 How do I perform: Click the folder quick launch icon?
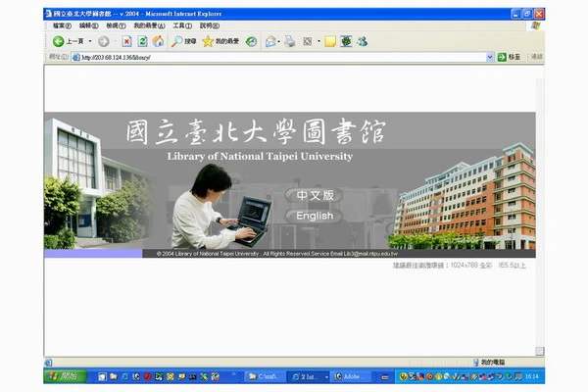pyautogui.click(x=114, y=376)
